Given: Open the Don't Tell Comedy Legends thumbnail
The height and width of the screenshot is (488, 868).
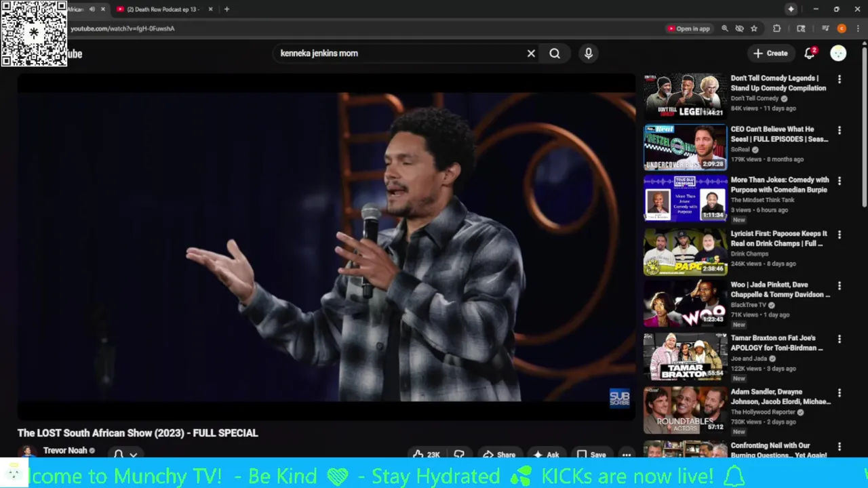Looking at the screenshot, I should 685,96.
